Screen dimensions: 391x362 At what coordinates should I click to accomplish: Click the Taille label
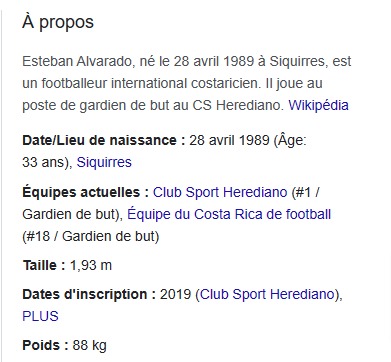44,266
